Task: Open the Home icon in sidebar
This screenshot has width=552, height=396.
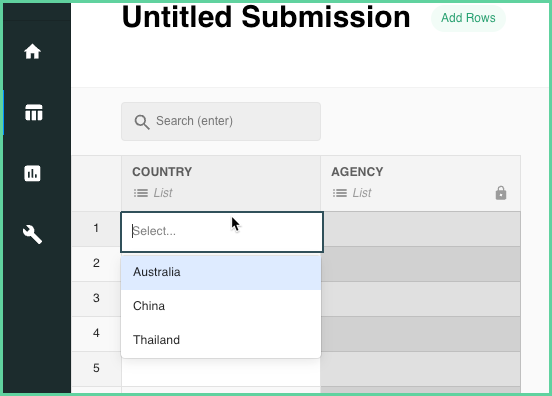Action: pos(32,51)
